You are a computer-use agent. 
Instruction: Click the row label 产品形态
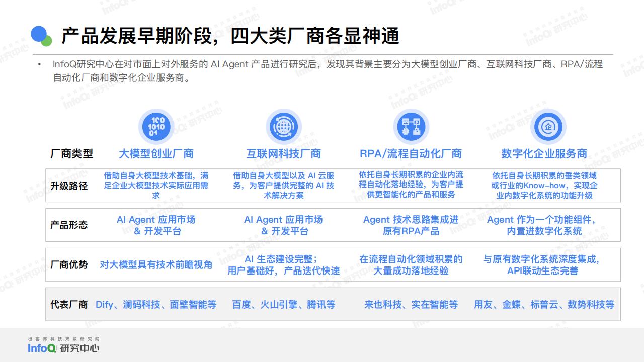tap(69, 225)
